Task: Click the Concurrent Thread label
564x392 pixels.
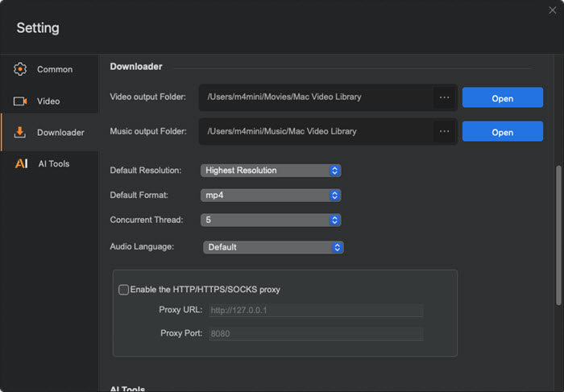Action: tap(147, 220)
